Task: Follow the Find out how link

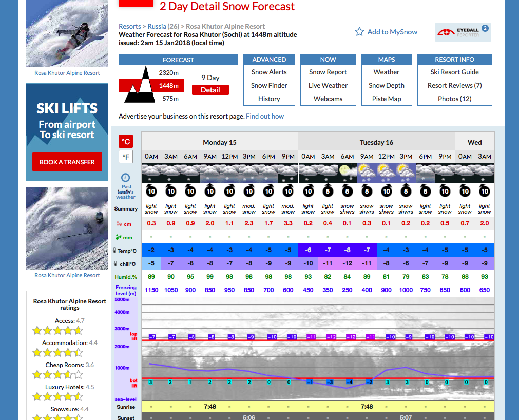Action: pyautogui.click(x=265, y=116)
